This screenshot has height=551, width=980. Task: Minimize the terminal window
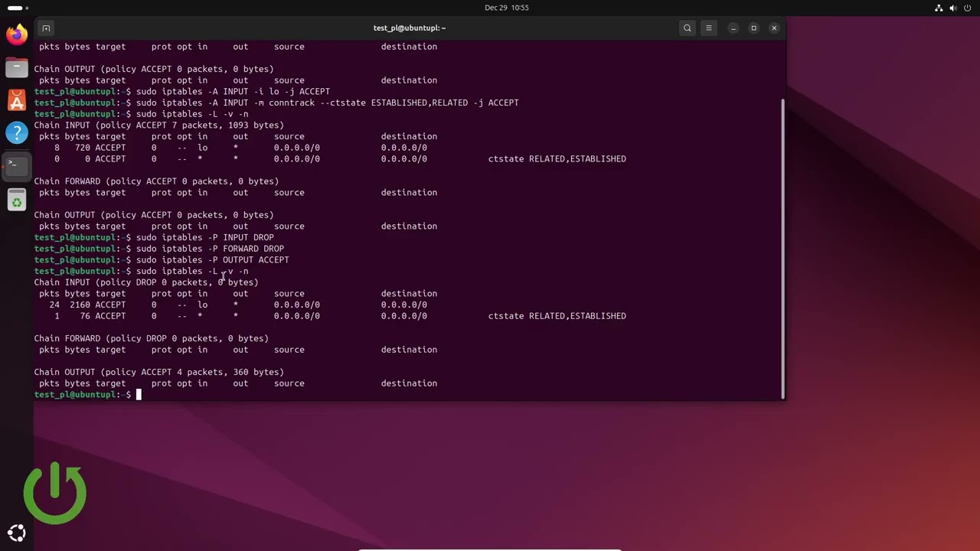[x=733, y=28]
